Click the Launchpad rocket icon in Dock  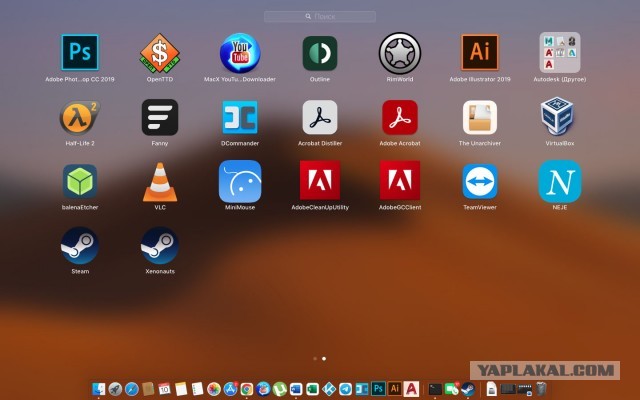coord(115,389)
